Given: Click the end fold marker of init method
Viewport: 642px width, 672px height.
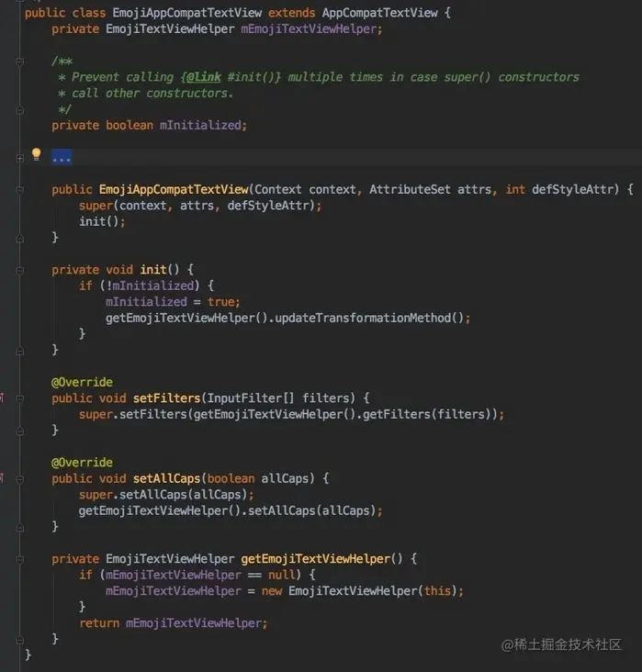Looking at the screenshot, I should tap(19, 352).
